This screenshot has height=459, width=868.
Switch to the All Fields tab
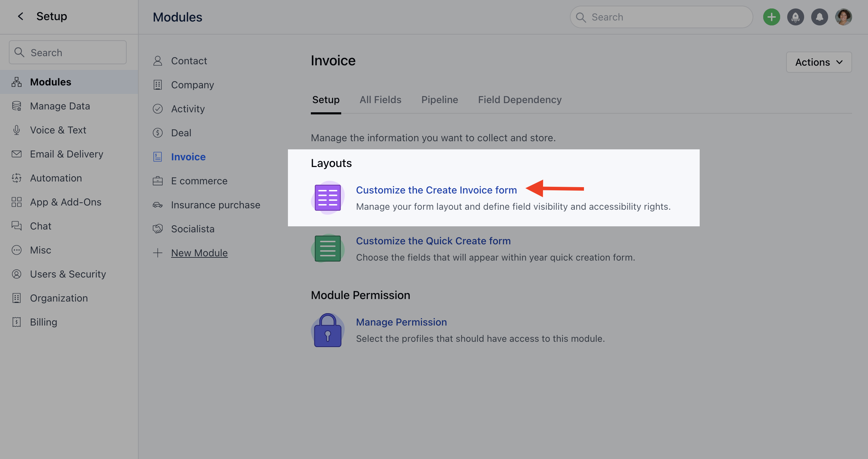coord(380,100)
